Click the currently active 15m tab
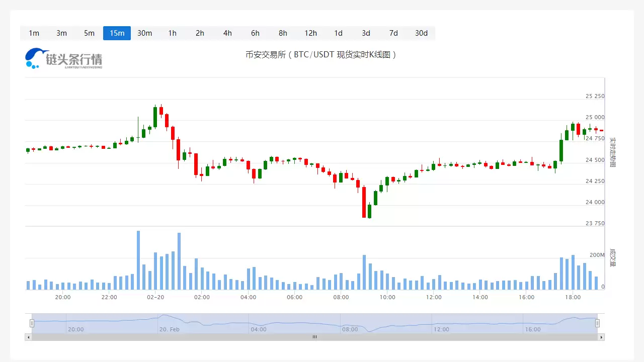Screen dimensions: 644x362 click(x=117, y=33)
